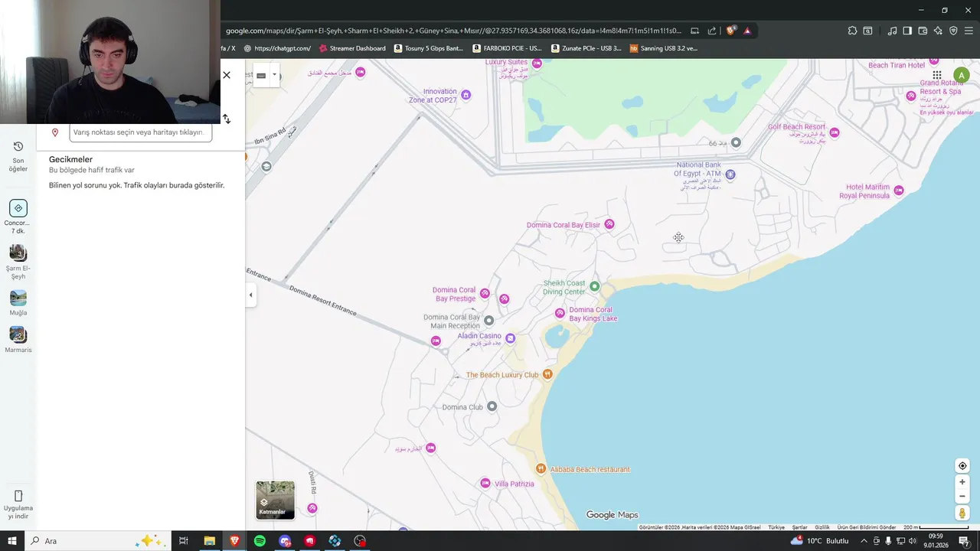Click the Domina Coral Bay Main Reception marker

(489, 320)
